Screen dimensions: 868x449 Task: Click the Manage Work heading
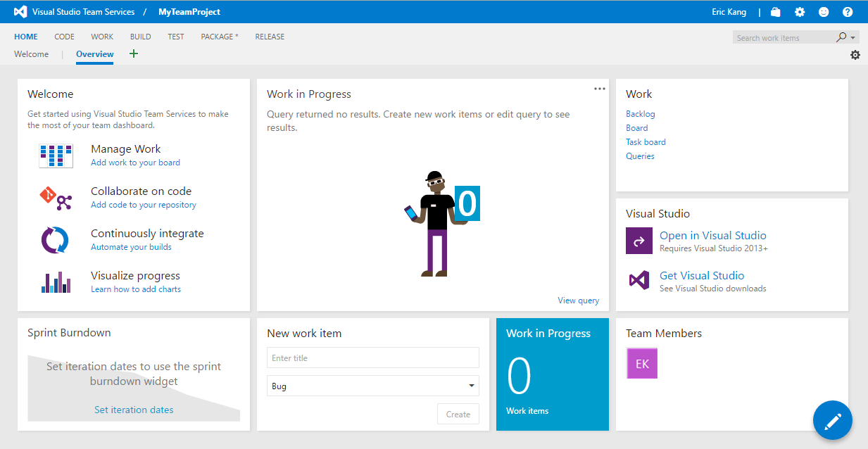(125, 149)
